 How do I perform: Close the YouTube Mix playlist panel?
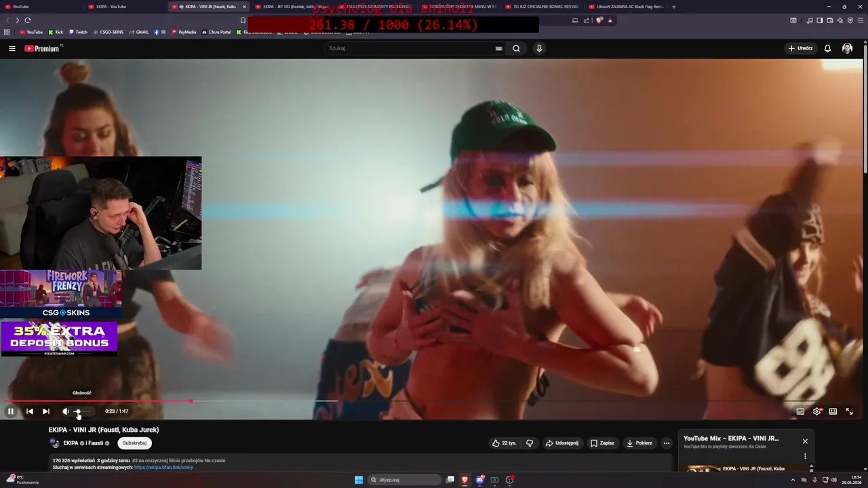pos(805,441)
